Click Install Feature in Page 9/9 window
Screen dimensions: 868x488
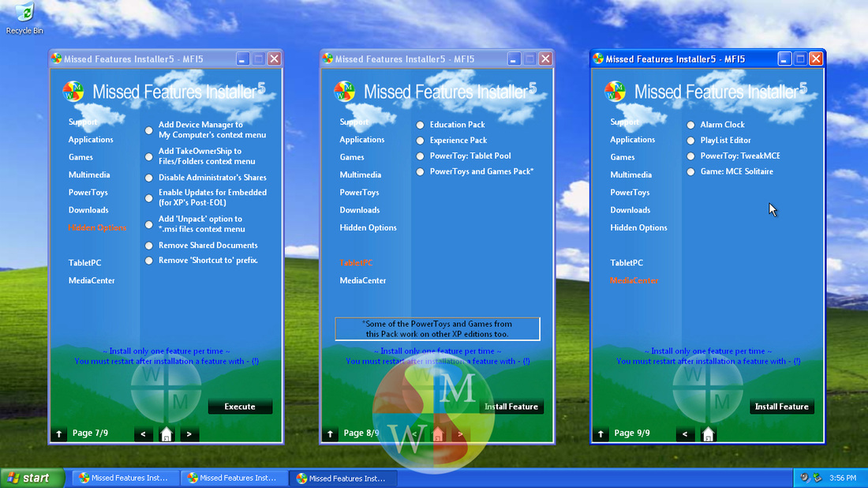click(x=782, y=407)
